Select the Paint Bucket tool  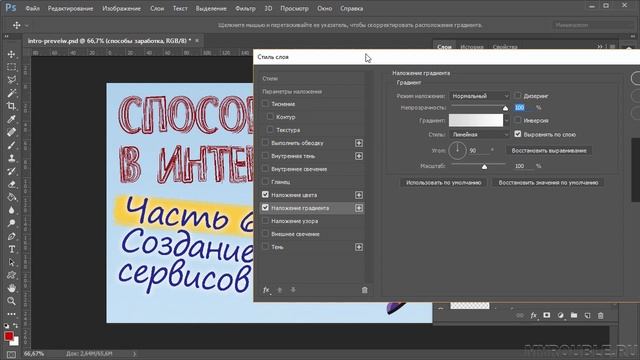tap(11, 197)
